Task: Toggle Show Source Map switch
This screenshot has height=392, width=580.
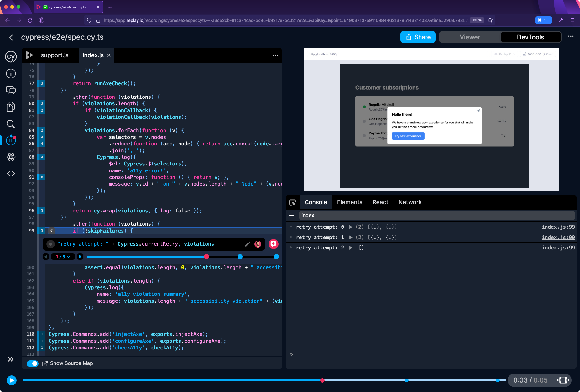Action: [x=33, y=363]
